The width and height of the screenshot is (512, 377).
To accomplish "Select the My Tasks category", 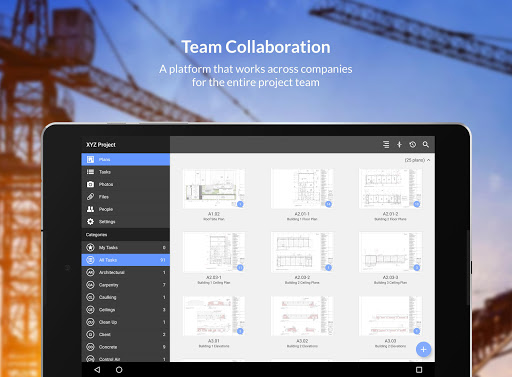I will point(126,247).
